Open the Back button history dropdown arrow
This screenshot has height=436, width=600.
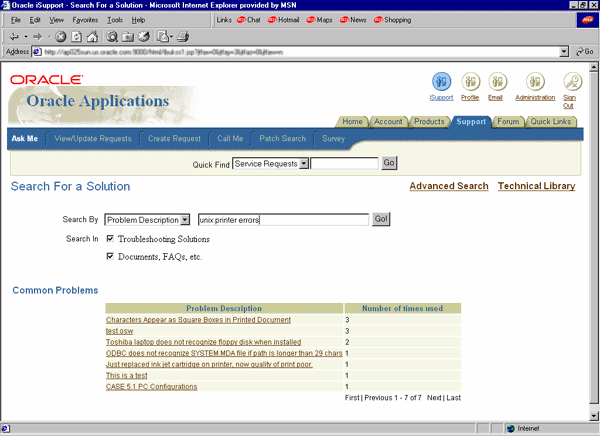click(x=26, y=37)
